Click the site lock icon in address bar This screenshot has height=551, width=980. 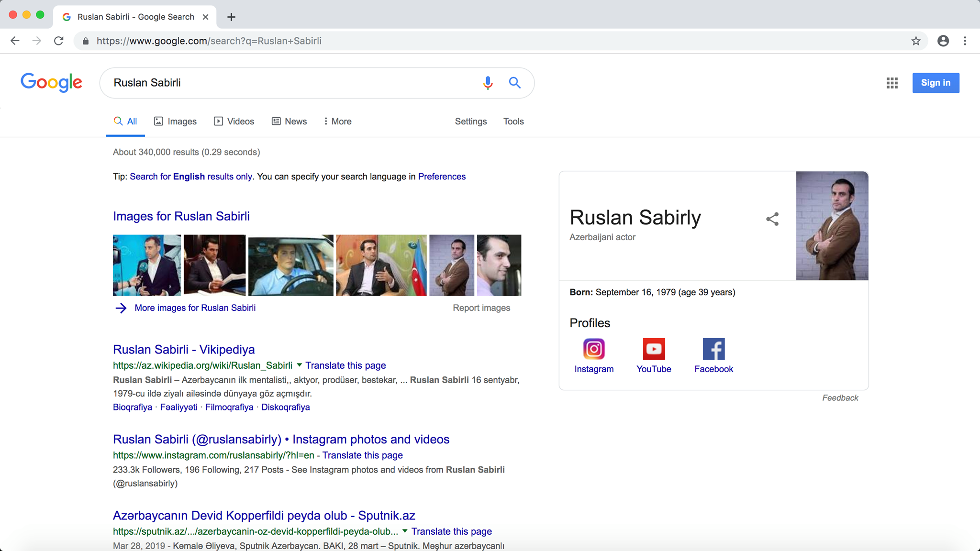(x=86, y=41)
